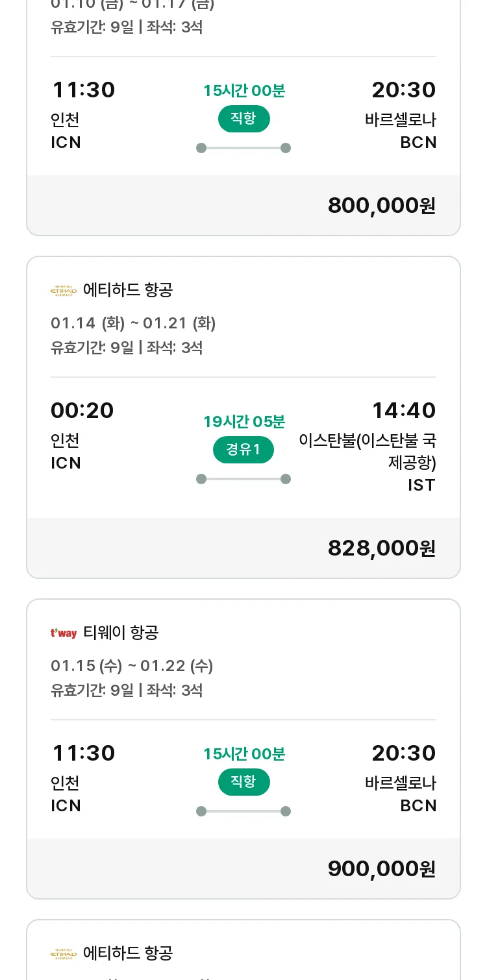487x980 pixels.
Task: Open 에티하드 항공 name on the bottom-most card
Action: (128, 953)
